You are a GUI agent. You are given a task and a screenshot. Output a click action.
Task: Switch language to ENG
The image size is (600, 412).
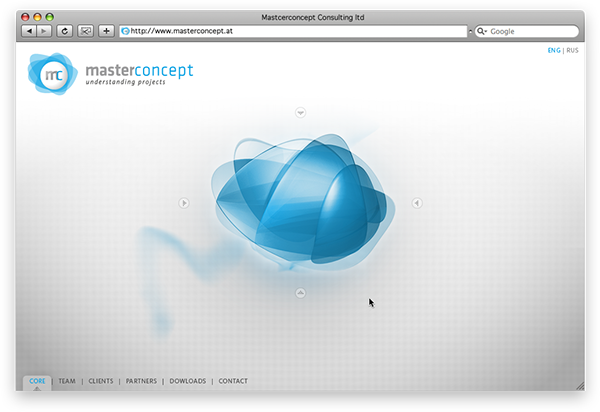(x=554, y=50)
